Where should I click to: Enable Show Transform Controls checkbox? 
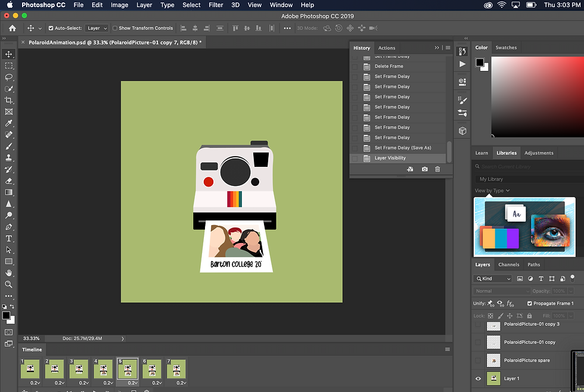pyautogui.click(x=115, y=28)
